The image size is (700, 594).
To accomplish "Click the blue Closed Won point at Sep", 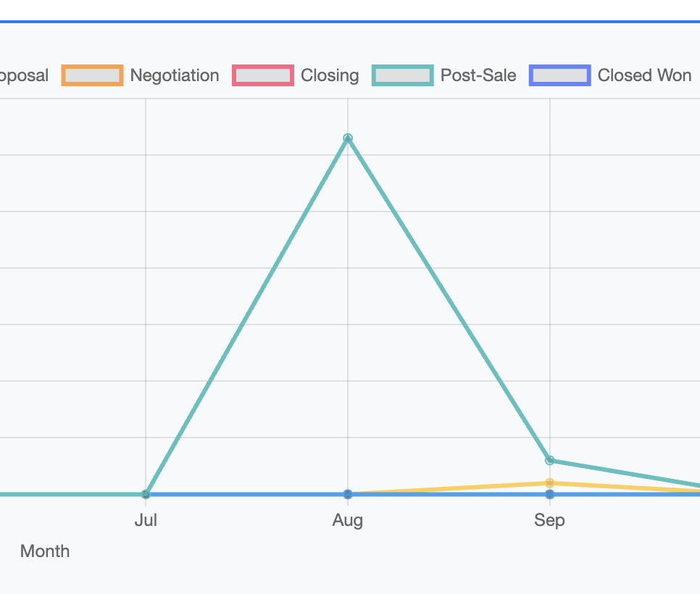I will 550,494.
